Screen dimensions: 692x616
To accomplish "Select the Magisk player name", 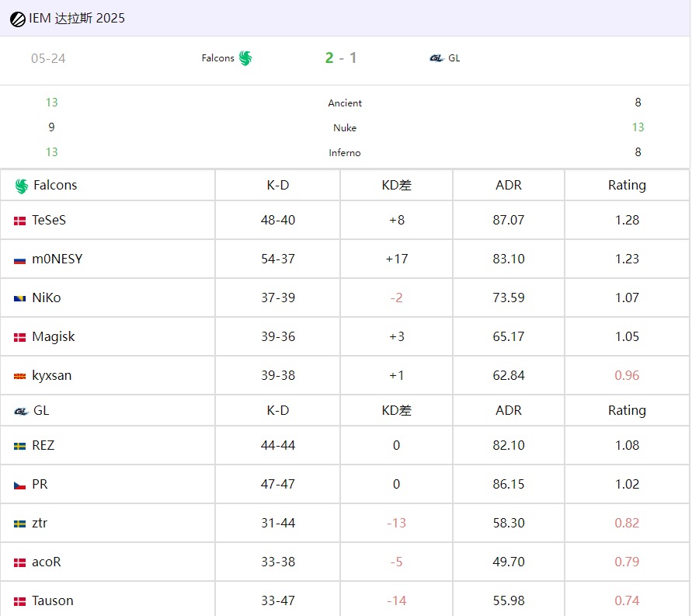I will (54, 336).
